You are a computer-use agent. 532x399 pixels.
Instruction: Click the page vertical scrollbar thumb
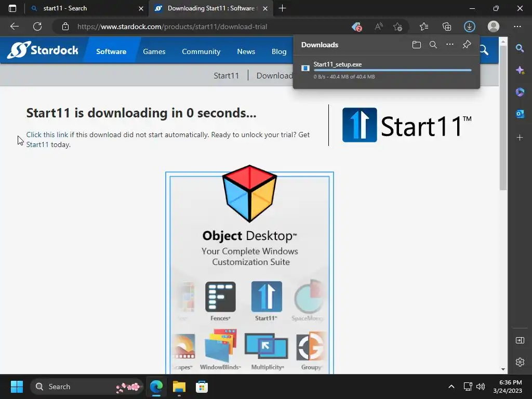click(x=503, y=118)
